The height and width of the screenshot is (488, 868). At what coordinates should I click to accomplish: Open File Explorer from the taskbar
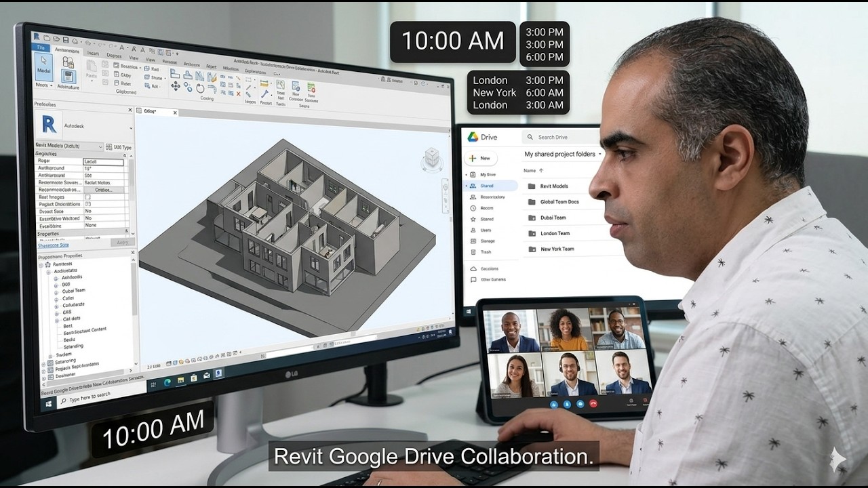coord(181,380)
